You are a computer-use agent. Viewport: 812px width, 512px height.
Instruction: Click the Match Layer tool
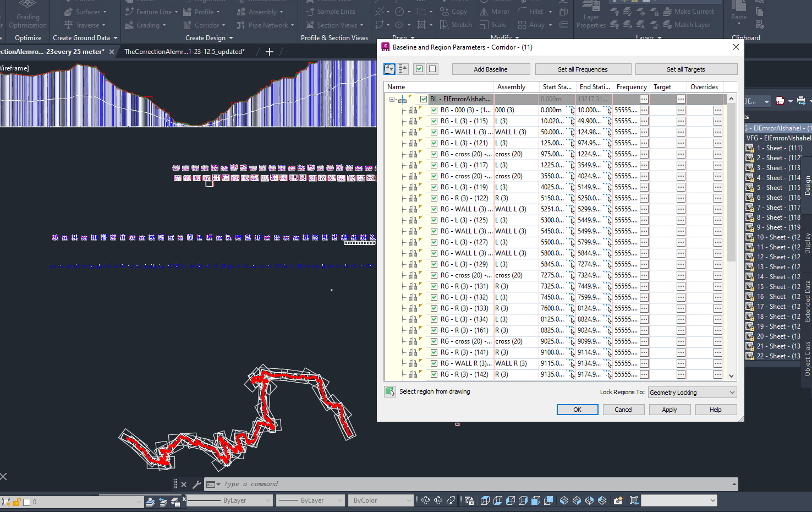(687, 25)
